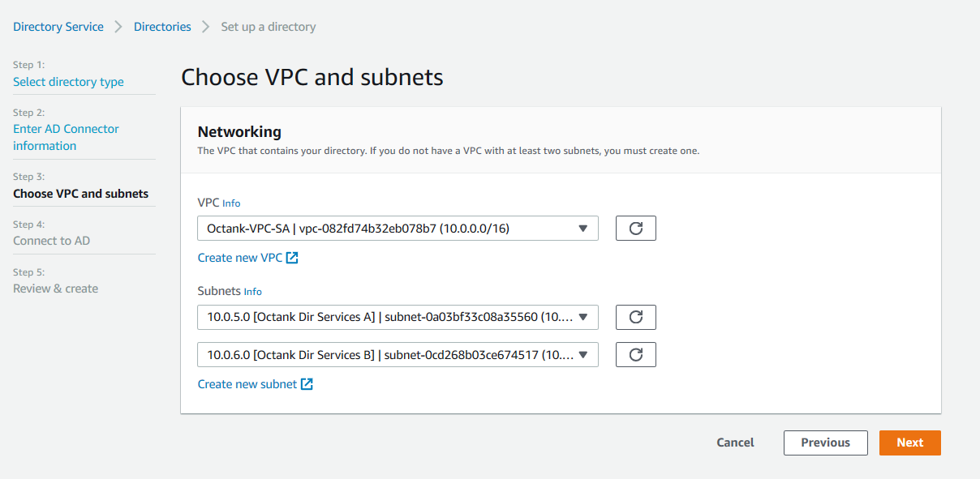The image size is (980, 479).
Task: Click the Create new VPC link
Action: click(x=240, y=258)
